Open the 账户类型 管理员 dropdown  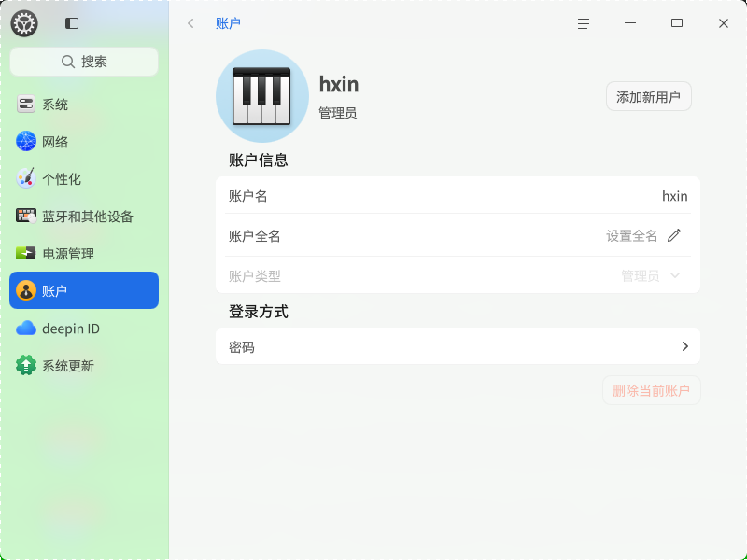(x=650, y=275)
